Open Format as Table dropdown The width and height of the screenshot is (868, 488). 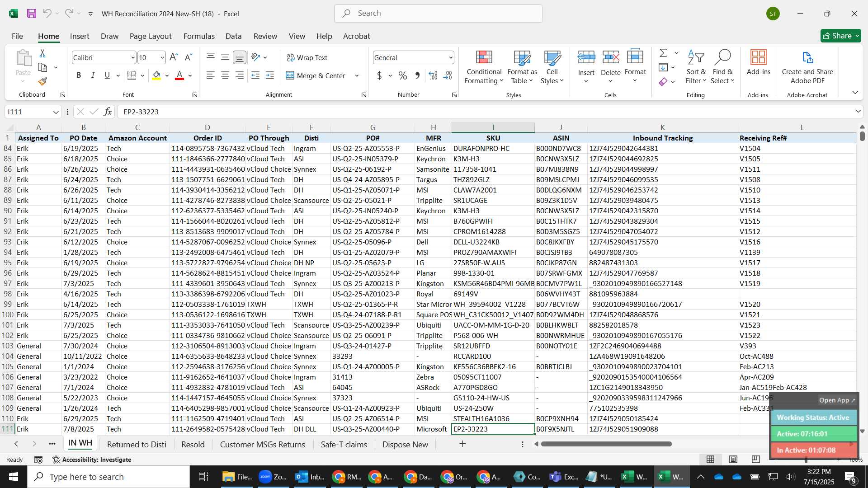coord(522,67)
